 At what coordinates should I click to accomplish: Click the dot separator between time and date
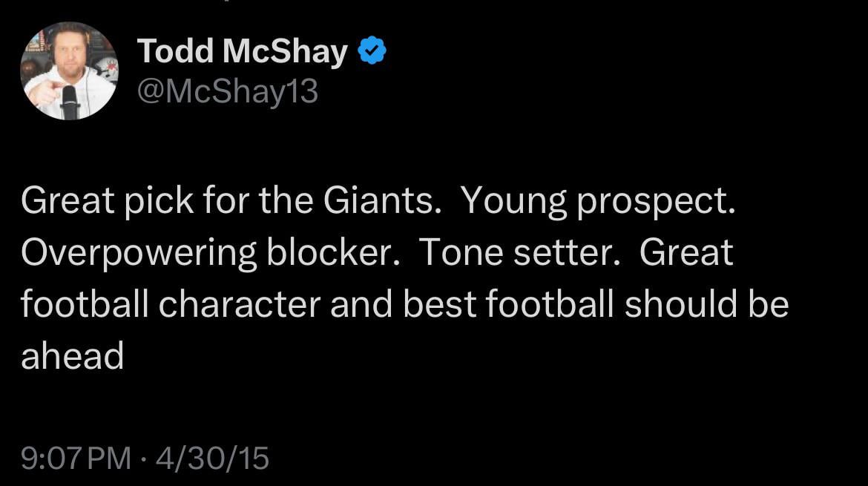[143, 458]
